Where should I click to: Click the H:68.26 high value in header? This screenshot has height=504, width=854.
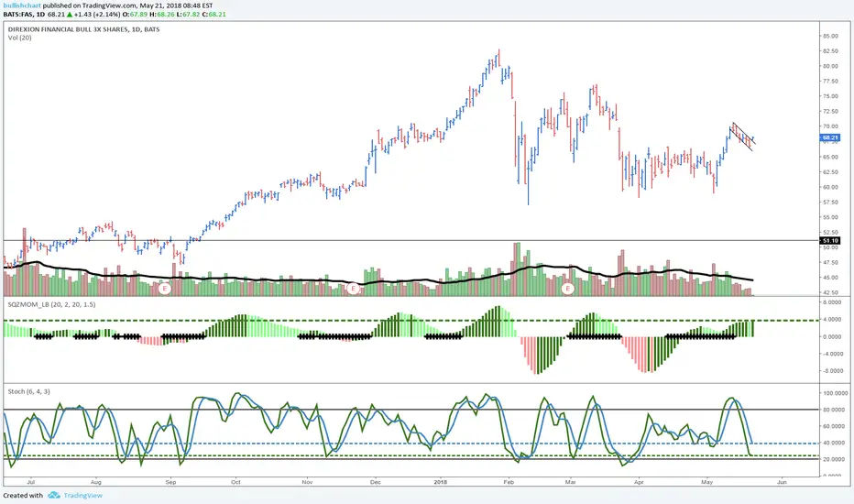(163, 14)
